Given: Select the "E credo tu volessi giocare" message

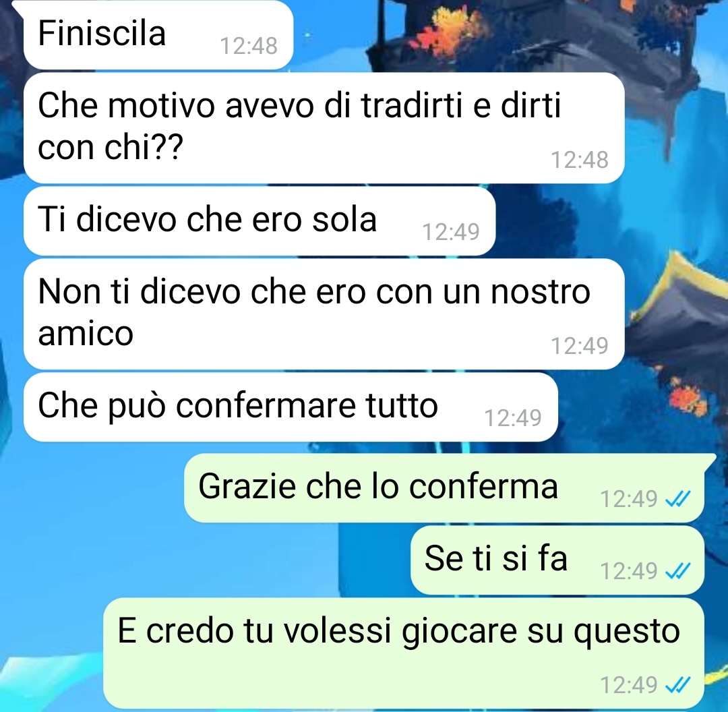Looking at the screenshot, I should (x=404, y=653).
